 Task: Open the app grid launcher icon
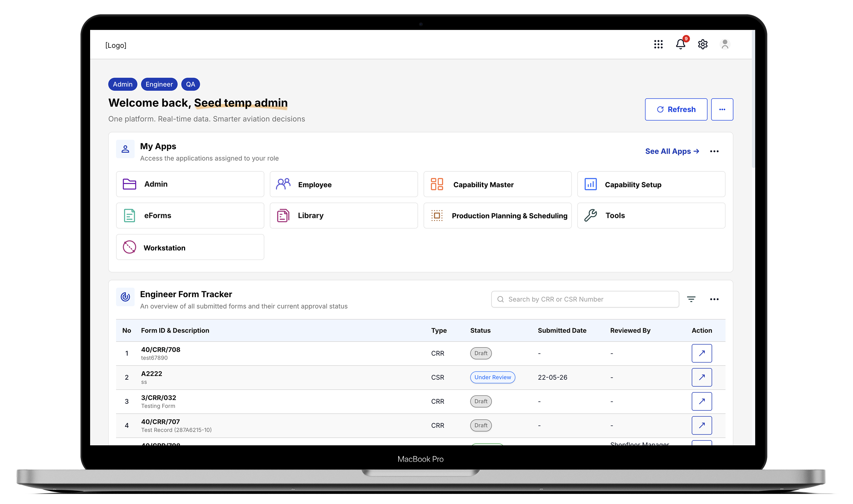[x=658, y=44]
